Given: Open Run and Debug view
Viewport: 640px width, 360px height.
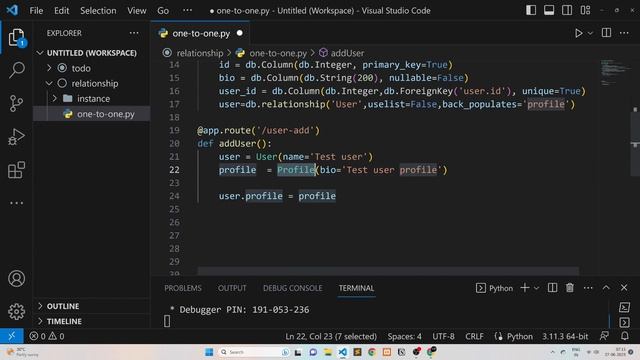Looking at the screenshot, I should pyautogui.click(x=16, y=137).
